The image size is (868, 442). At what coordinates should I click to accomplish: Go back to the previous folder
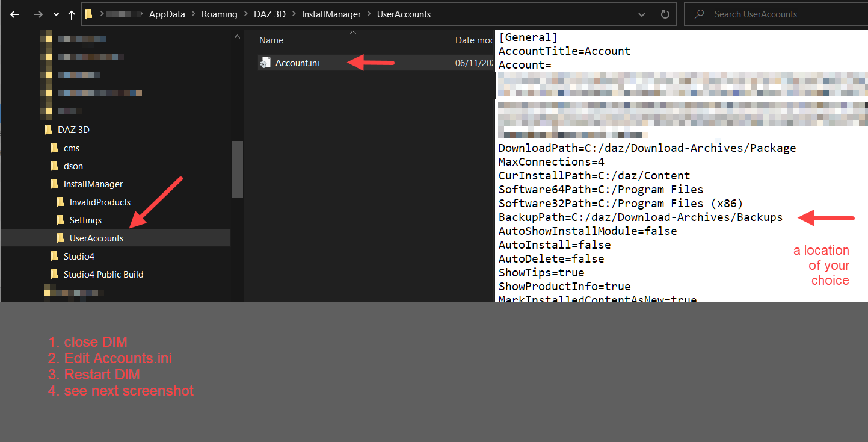click(x=15, y=14)
